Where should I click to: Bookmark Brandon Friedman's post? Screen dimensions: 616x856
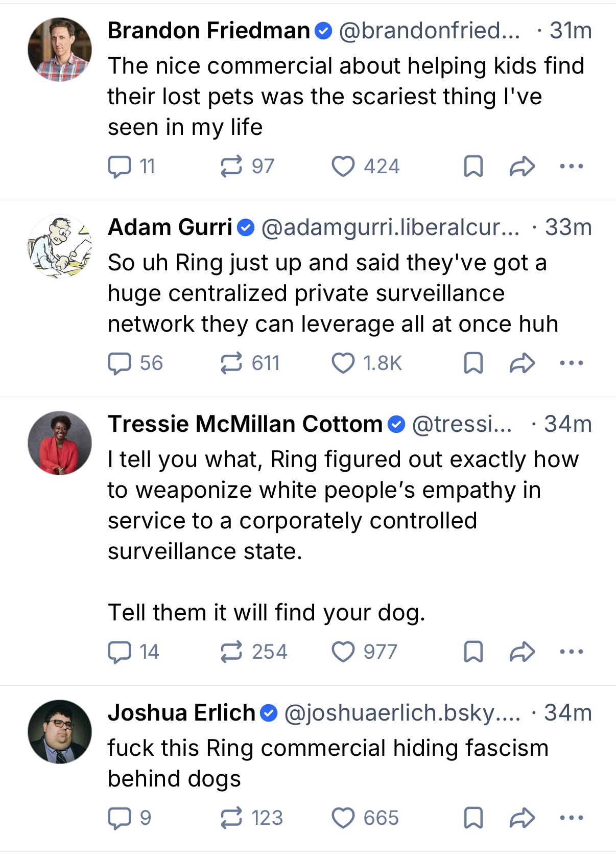point(473,167)
